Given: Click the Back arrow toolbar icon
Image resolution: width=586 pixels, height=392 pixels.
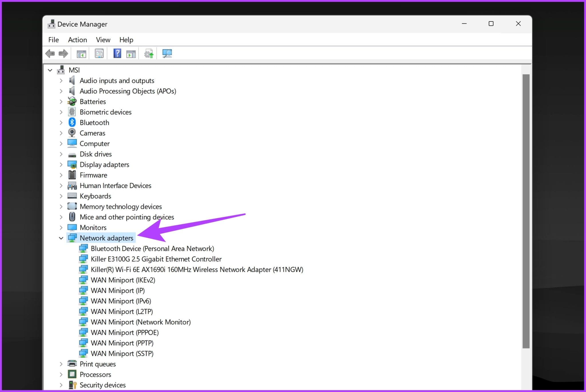Looking at the screenshot, I should click(x=50, y=54).
